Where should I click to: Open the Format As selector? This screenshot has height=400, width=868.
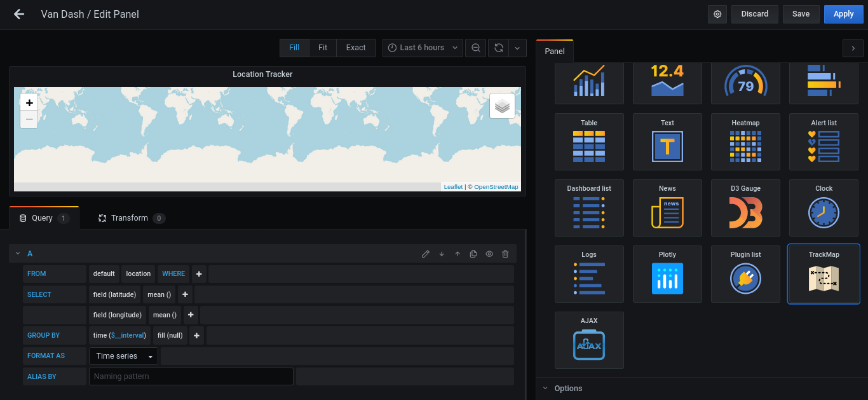coord(123,355)
